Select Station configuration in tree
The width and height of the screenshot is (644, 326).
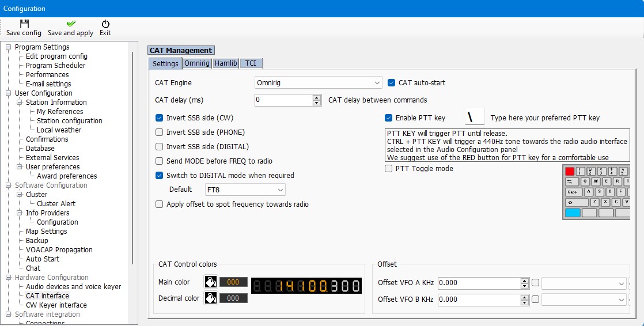pyautogui.click(x=69, y=121)
